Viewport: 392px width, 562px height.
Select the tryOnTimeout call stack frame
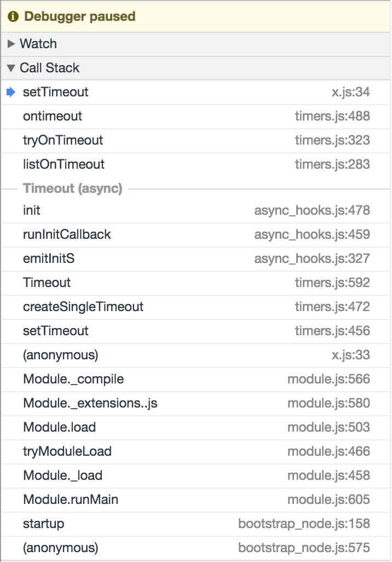pyautogui.click(x=195, y=140)
